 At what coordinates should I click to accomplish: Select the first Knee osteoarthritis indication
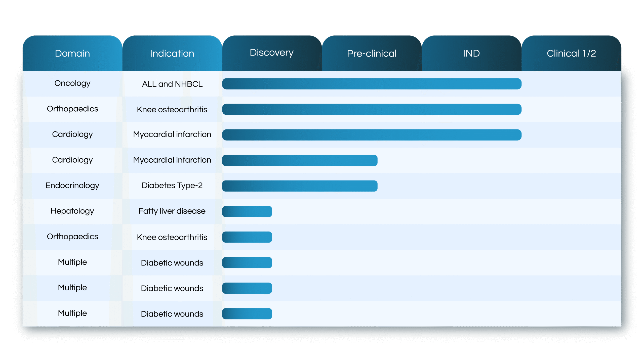pos(172,110)
